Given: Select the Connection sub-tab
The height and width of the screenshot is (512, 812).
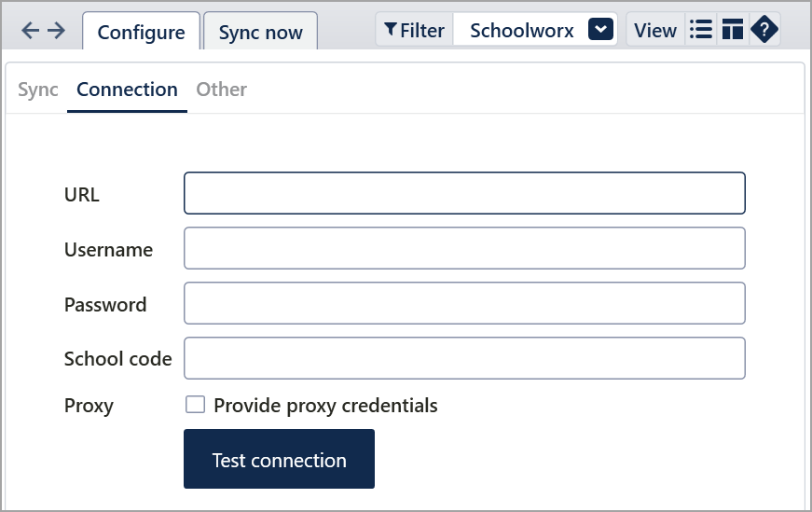Looking at the screenshot, I should (127, 90).
